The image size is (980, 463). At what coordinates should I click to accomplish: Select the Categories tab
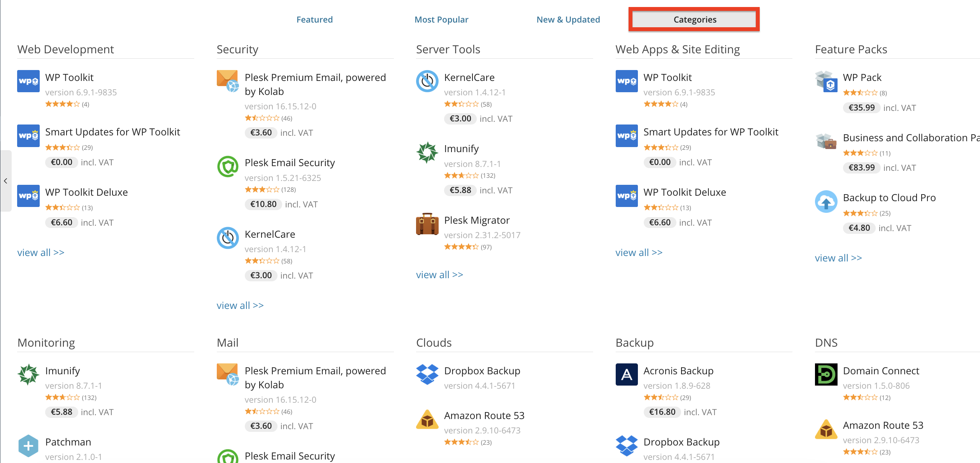click(x=695, y=19)
